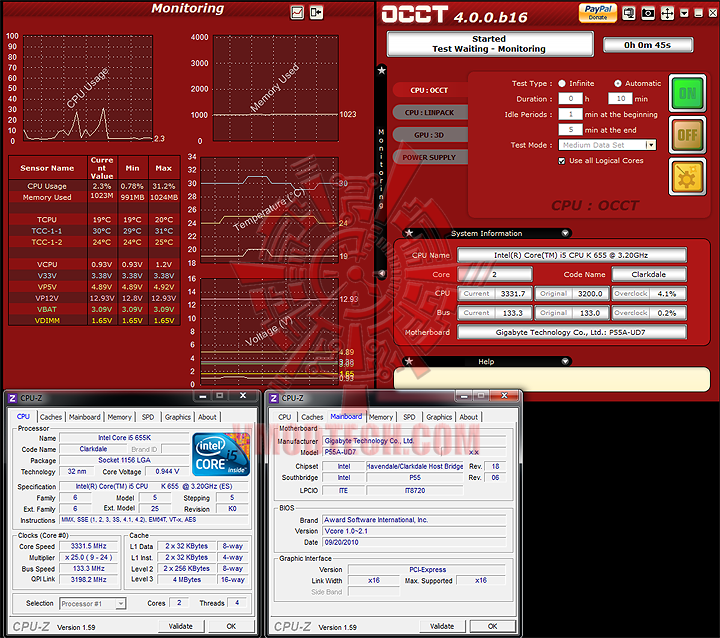Viewport: 720px width, 638px height.
Task: Open the SPD tab in the left CPU-Z window
Action: click(148, 417)
